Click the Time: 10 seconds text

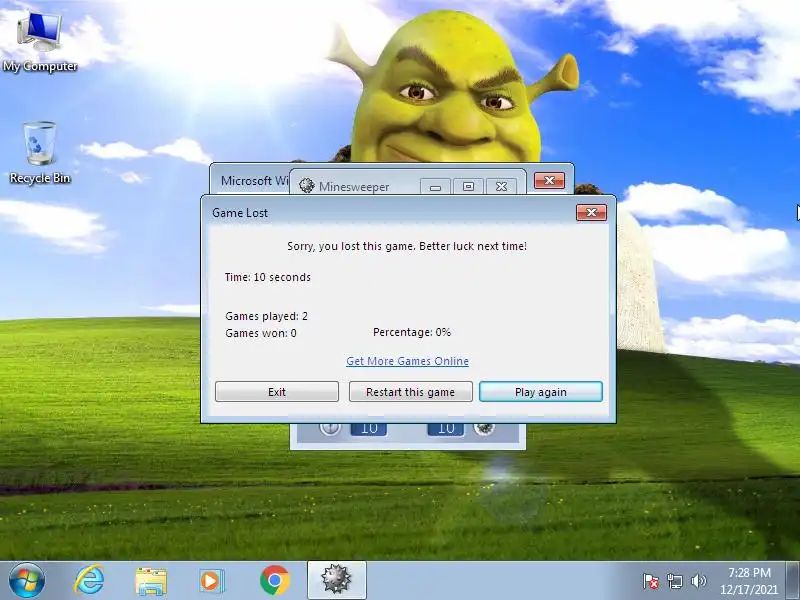pyautogui.click(x=267, y=277)
